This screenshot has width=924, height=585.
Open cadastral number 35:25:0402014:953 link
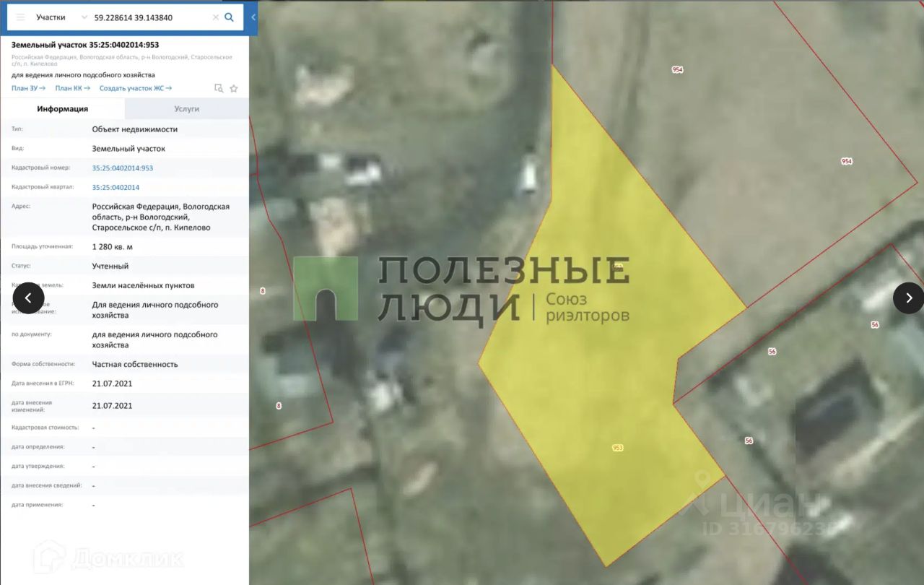pos(123,168)
